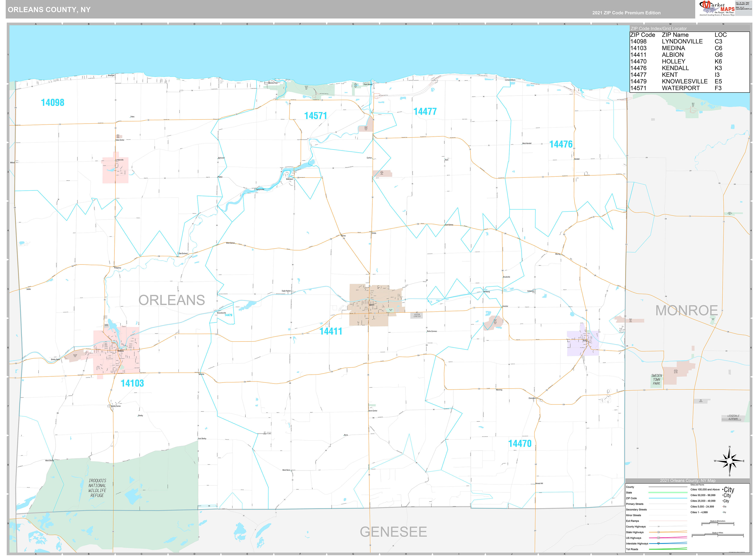Click the 'LEDGEDALE AIRPARK' label

tap(733, 417)
